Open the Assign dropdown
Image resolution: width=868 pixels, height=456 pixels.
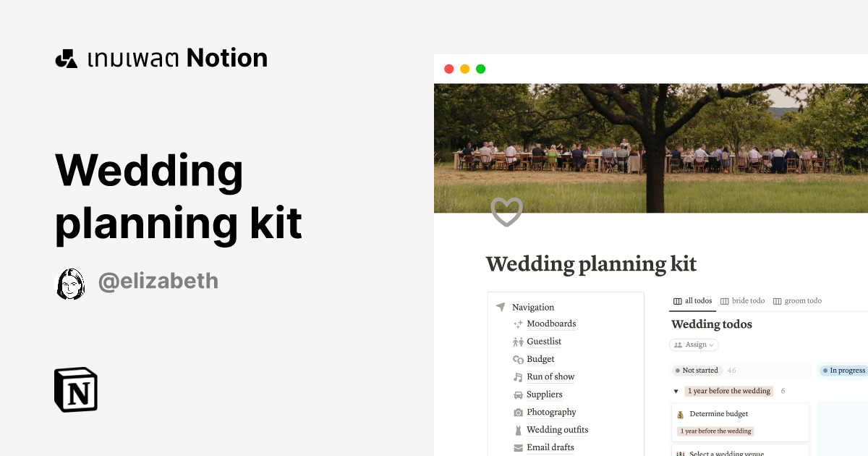[x=694, y=345]
